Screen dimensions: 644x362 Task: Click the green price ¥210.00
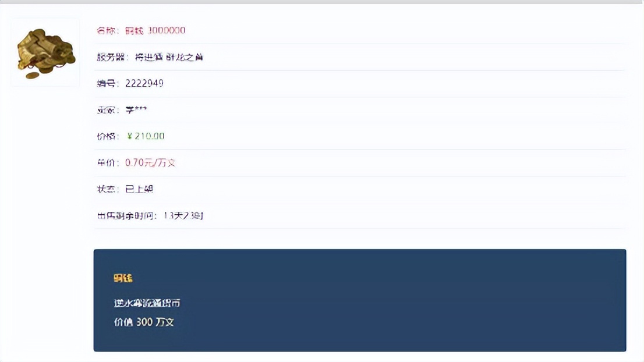[146, 136]
